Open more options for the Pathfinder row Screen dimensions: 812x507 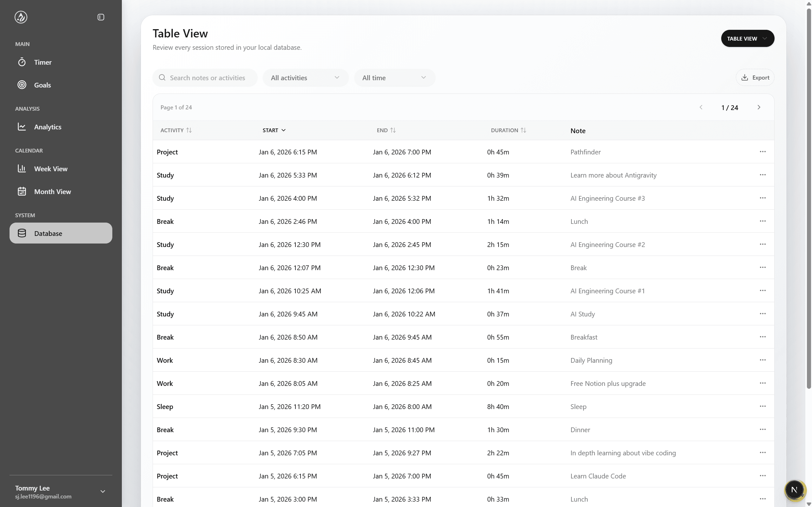[x=762, y=152]
